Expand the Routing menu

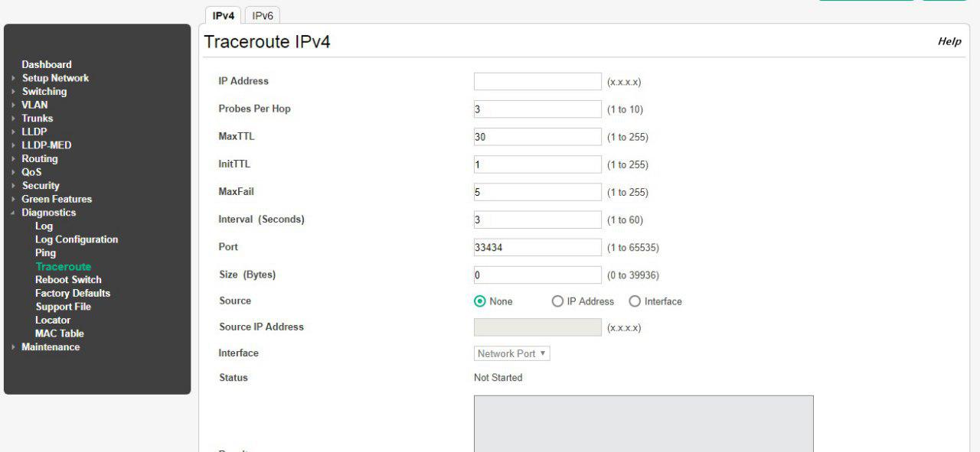[x=40, y=159]
